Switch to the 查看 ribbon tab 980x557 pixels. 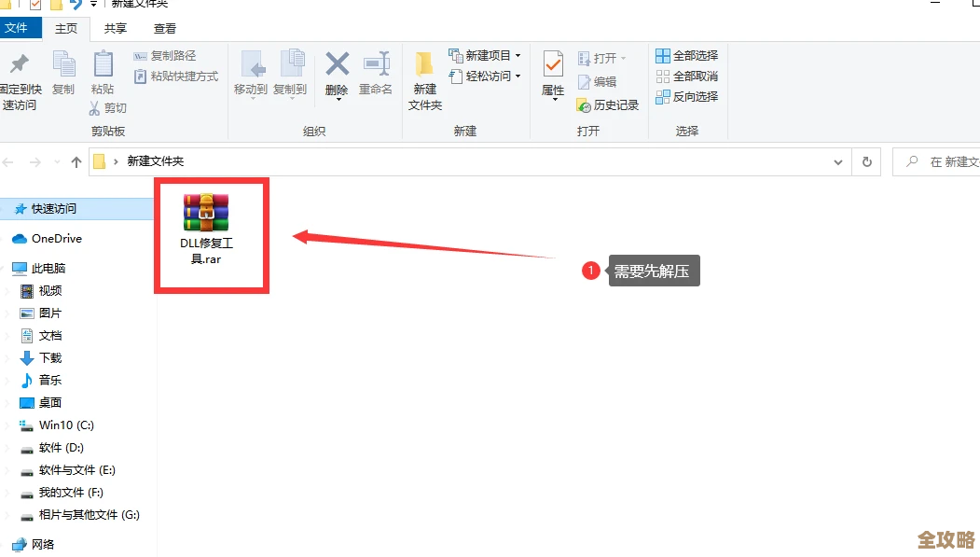164,28
